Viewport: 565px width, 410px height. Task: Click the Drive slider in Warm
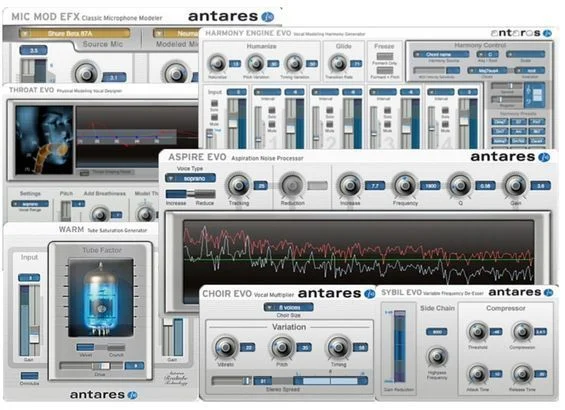91,366
